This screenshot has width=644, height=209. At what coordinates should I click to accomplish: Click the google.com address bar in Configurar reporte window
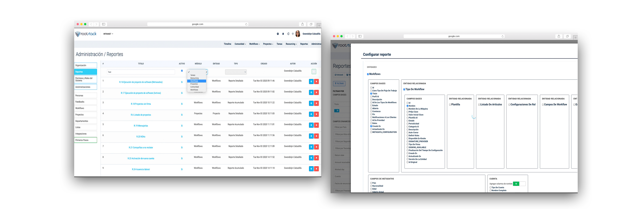click(454, 36)
